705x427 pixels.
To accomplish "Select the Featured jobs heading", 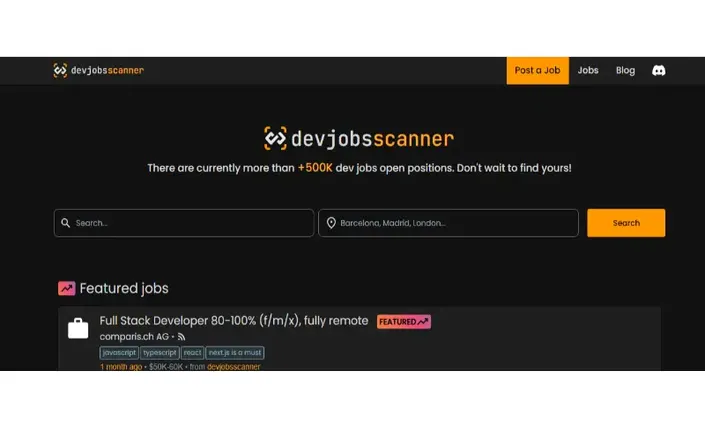I will point(124,289).
